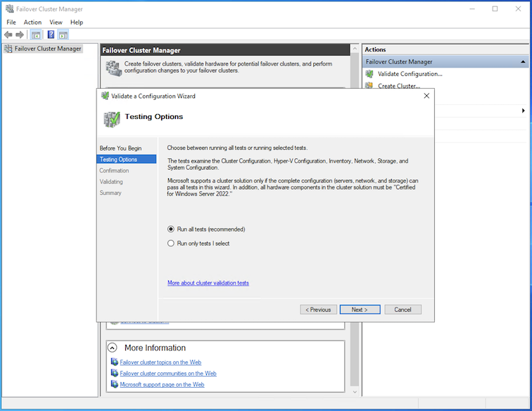Close the Validate a Configuration Wizard dialog
The height and width of the screenshot is (411, 532).
coord(426,96)
